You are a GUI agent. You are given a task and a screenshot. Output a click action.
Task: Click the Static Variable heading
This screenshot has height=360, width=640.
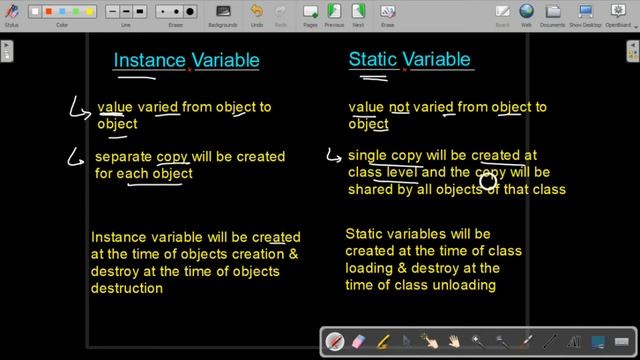click(409, 60)
